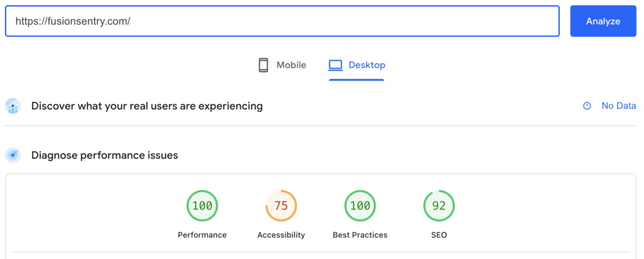The width and height of the screenshot is (644, 259).
Task: Click the Best Practices label
Action: point(360,235)
